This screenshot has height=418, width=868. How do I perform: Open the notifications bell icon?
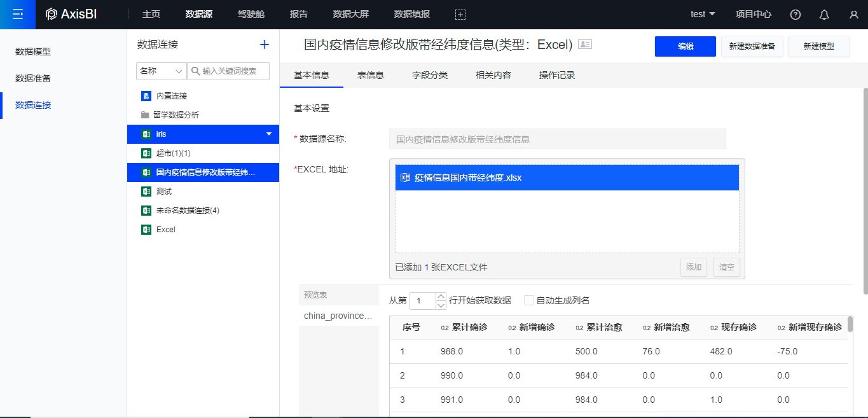(824, 14)
